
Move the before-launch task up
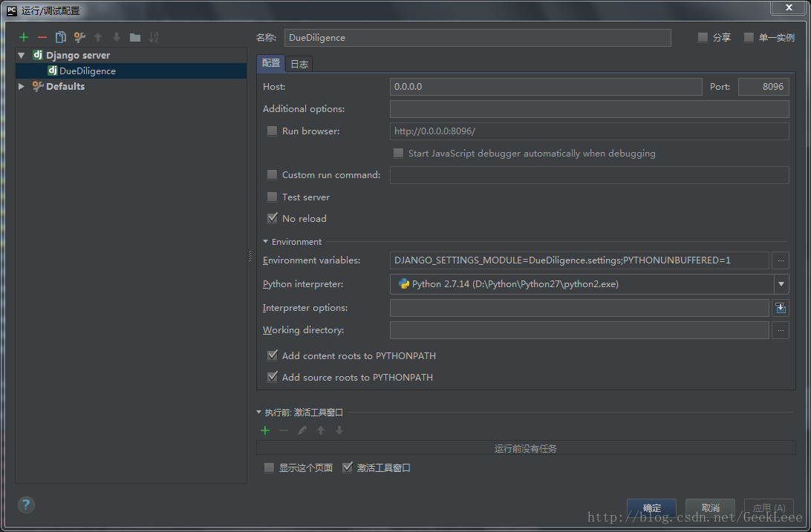(x=321, y=430)
